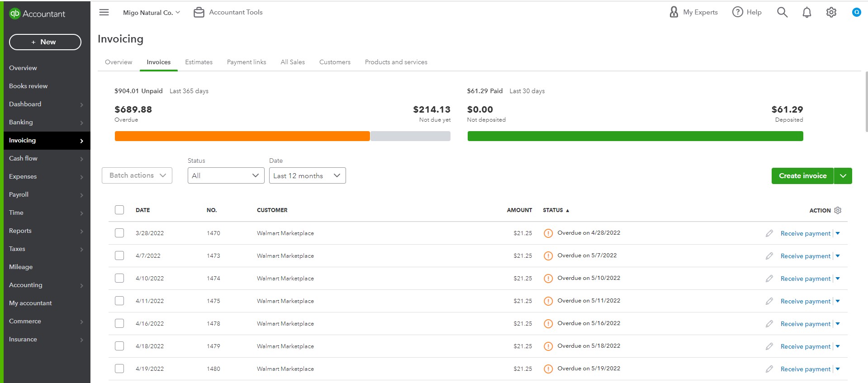Image resolution: width=868 pixels, height=383 pixels.
Task: Open action dropdown arrow for invoice 1474
Action: coord(838,279)
